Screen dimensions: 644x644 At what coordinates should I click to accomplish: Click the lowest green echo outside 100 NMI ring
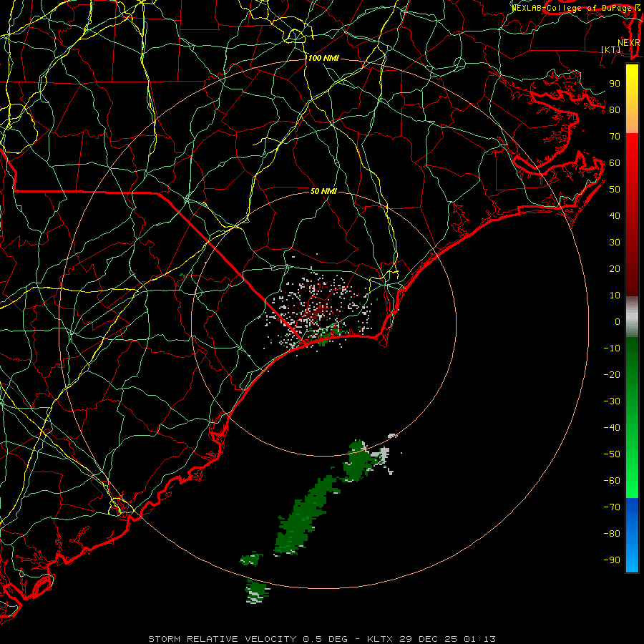(x=257, y=592)
